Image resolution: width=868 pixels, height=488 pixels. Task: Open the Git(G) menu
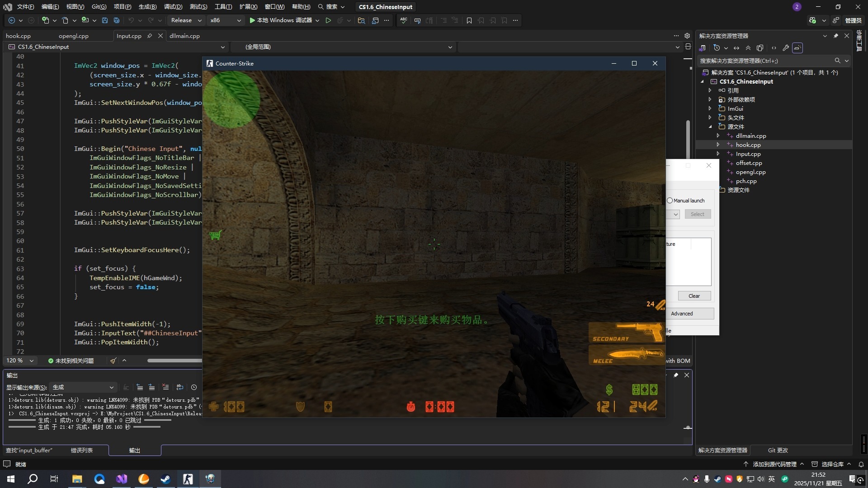[99, 7]
